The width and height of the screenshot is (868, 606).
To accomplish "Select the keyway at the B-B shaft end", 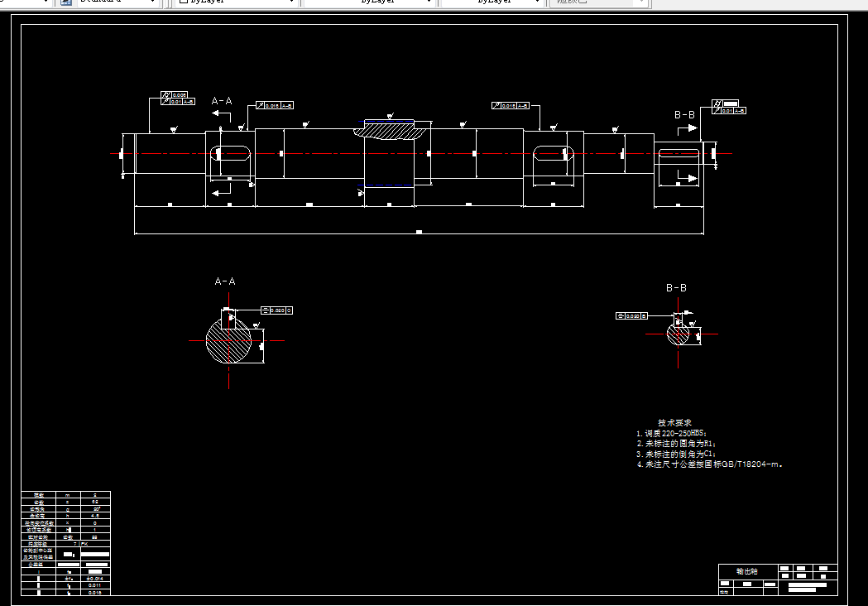I will [679, 153].
